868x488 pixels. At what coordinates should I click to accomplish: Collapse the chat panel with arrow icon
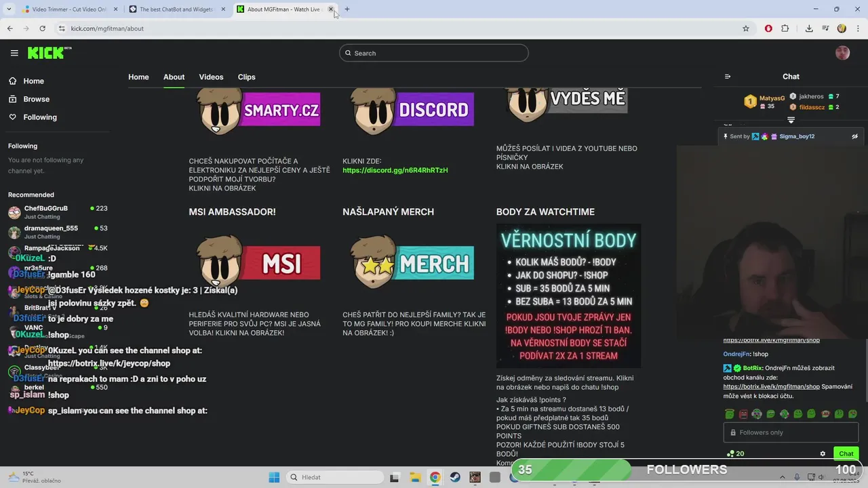click(728, 77)
